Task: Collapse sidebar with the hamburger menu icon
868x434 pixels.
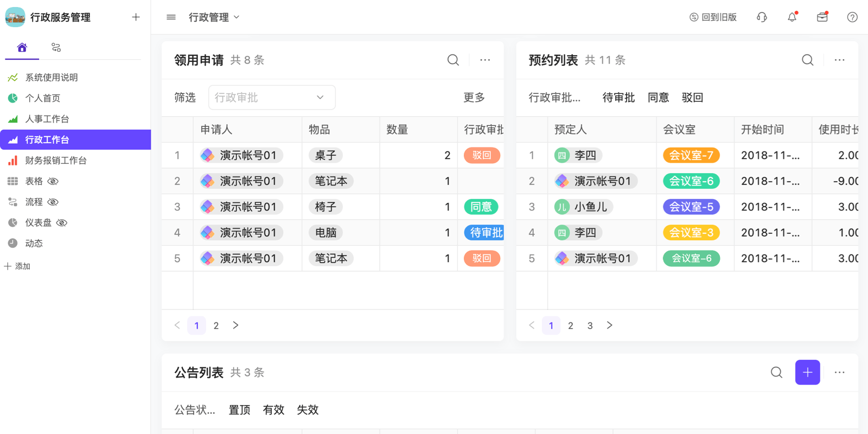Action: coord(171,17)
